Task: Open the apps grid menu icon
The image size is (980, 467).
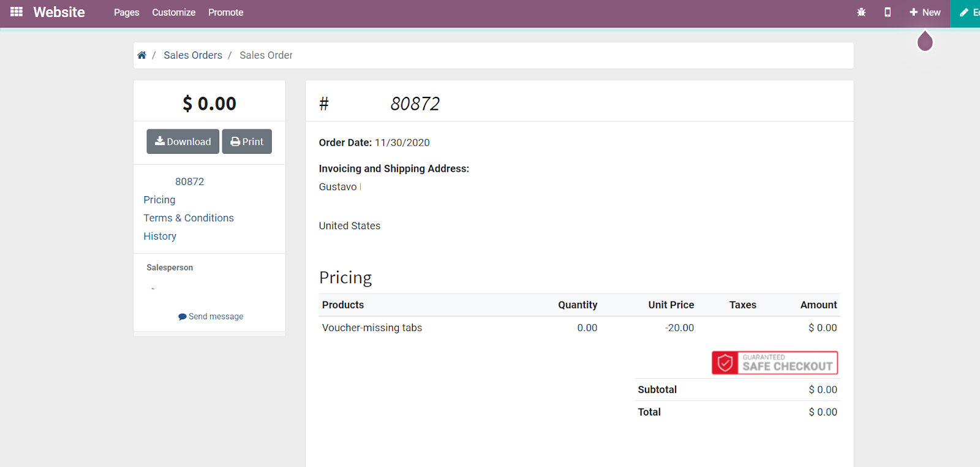Action: tap(17, 12)
